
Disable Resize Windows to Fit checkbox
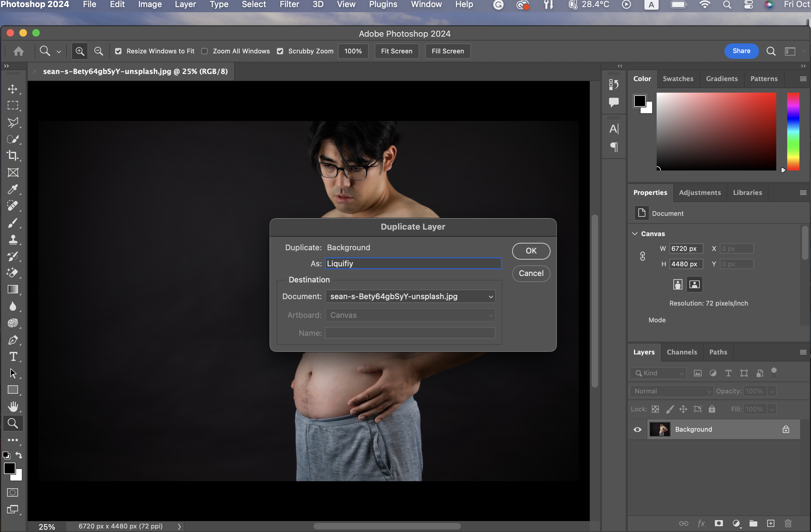[118, 51]
